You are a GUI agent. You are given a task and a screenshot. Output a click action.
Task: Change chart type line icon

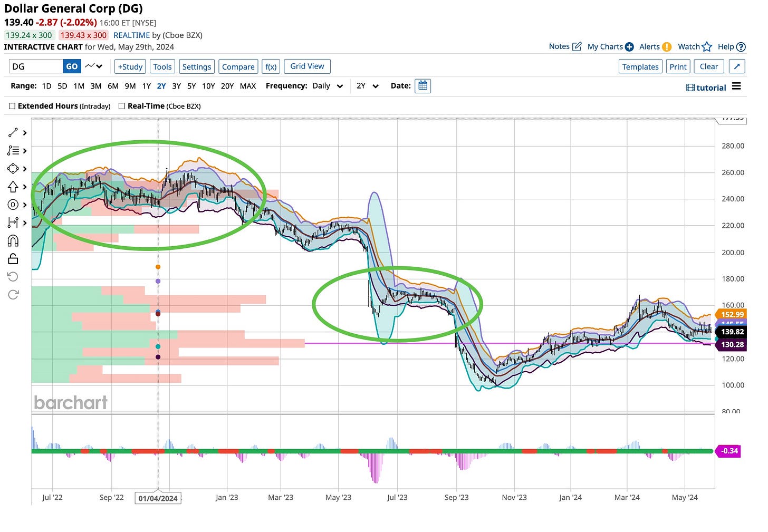(94, 66)
